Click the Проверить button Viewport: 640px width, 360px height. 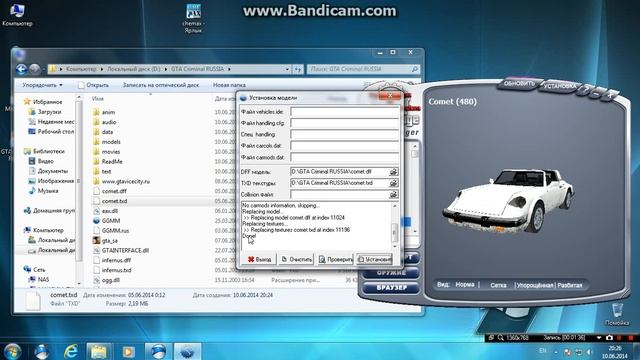point(336,259)
